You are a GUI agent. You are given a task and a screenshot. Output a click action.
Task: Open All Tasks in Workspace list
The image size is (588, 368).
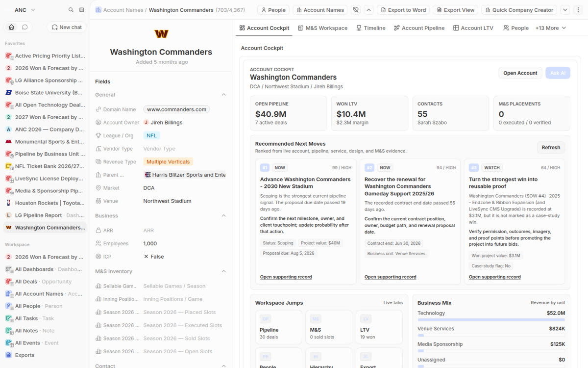tap(45, 318)
